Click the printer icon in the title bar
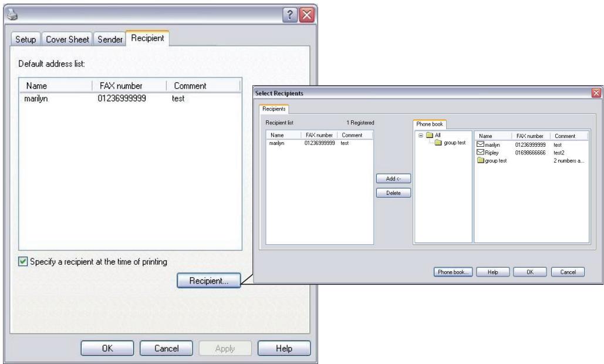Screen dimensions: 604x364 click(x=12, y=15)
